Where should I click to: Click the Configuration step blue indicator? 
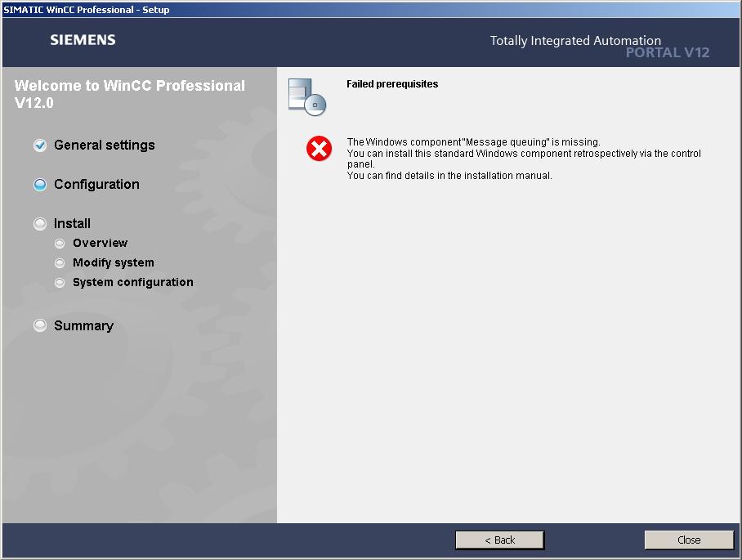(40, 185)
